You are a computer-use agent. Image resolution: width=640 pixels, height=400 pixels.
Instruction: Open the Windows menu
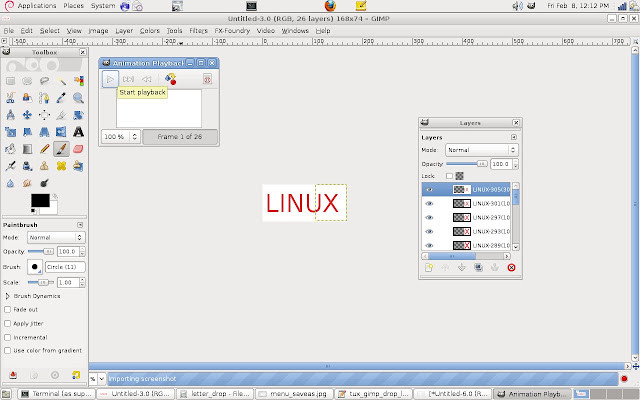[295, 31]
